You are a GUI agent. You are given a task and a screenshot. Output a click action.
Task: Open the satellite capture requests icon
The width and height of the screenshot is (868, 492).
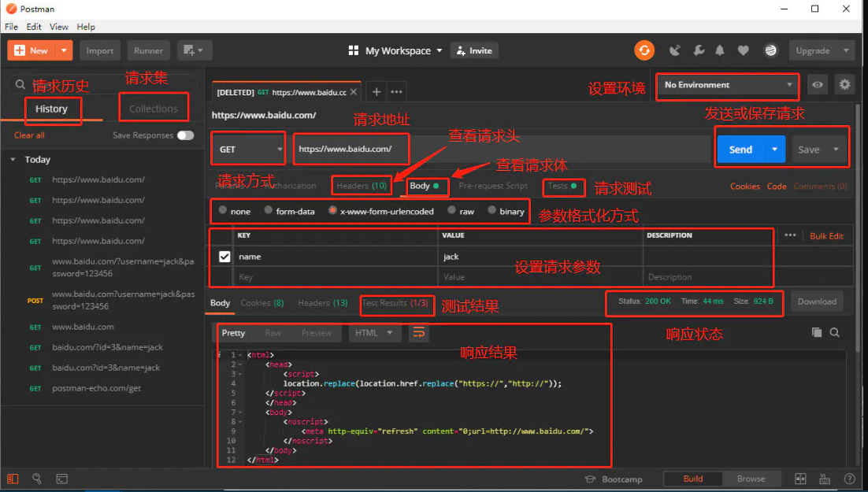674,50
